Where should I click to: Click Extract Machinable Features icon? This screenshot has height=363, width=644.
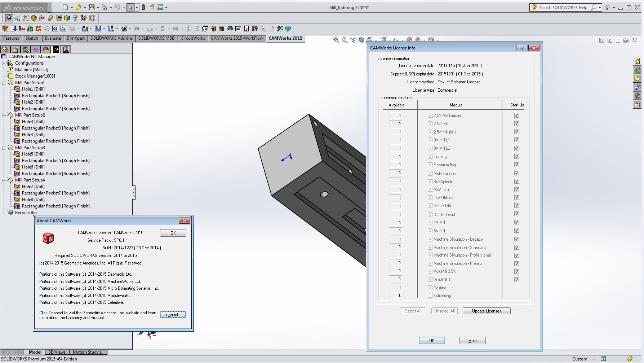coord(5,29)
